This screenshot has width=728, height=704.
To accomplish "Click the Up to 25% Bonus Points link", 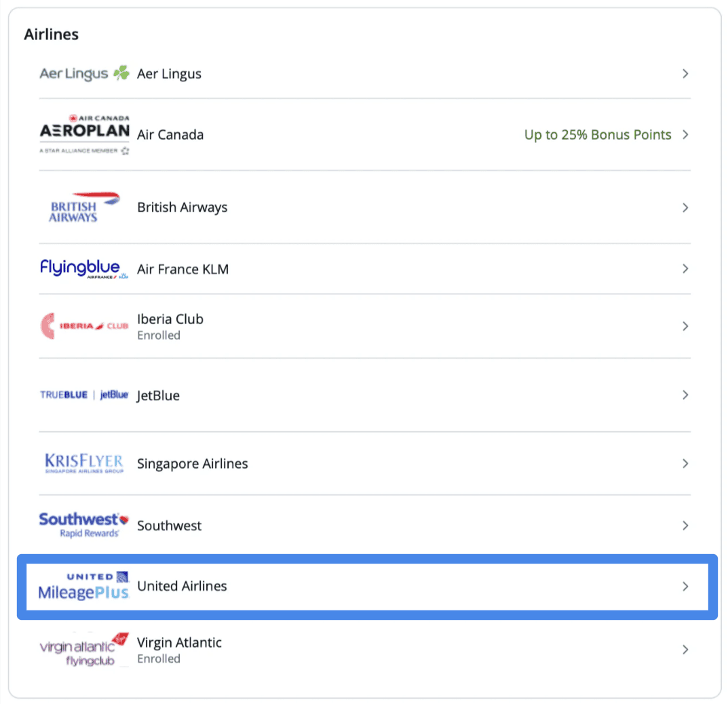I will tap(598, 134).
